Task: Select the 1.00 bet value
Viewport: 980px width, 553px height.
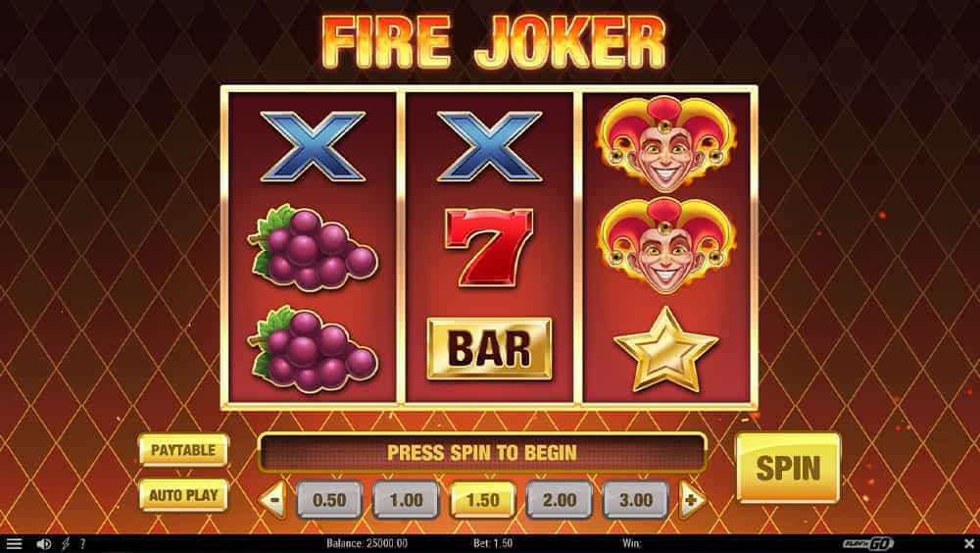Action: click(407, 500)
